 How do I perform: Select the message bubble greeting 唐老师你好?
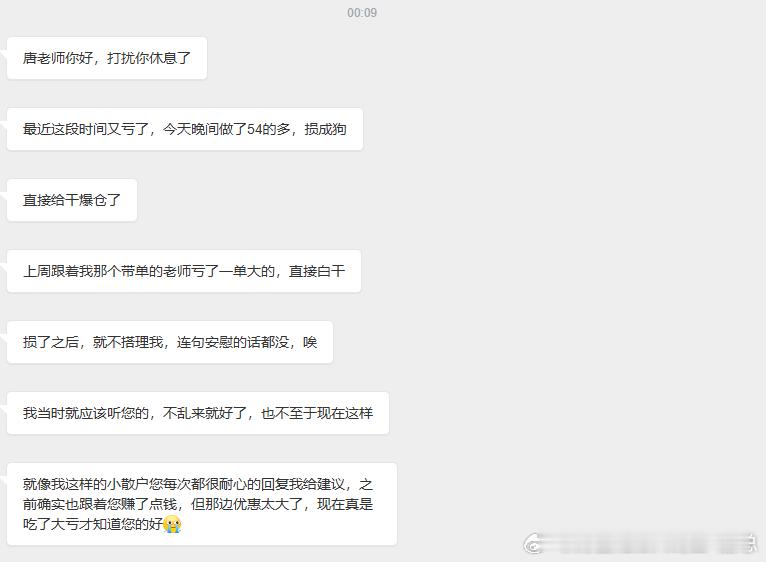tap(107, 58)
